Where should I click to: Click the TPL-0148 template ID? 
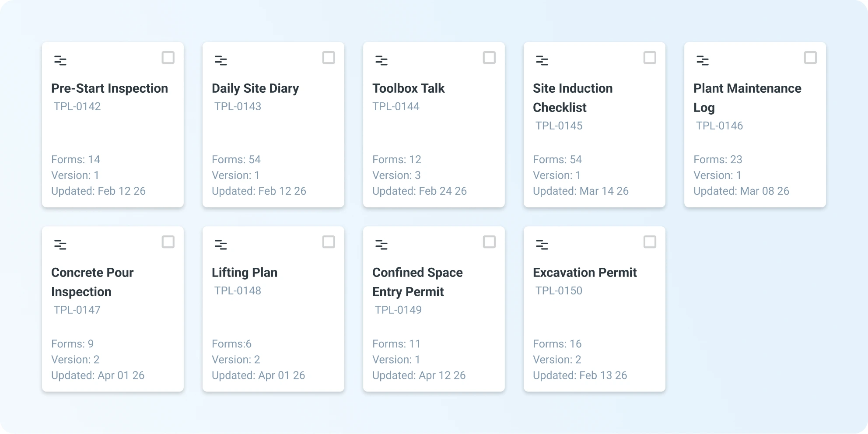click(x=238, y=290)
